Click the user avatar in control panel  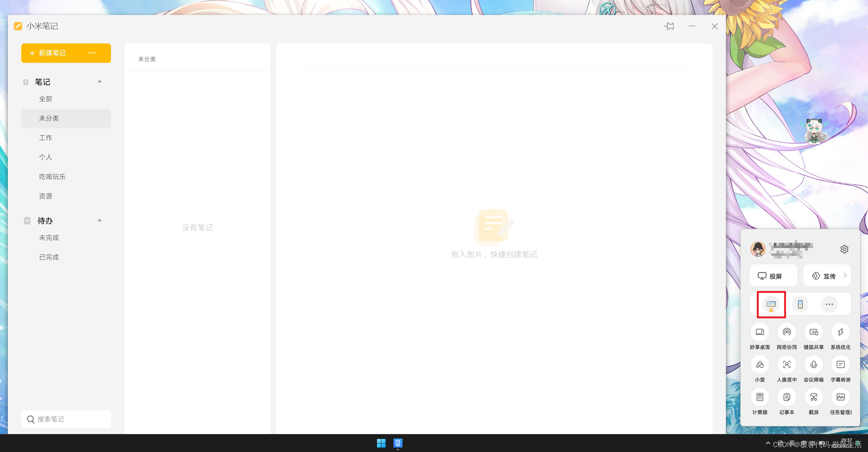pyautogui.click(x=758, y=249)
